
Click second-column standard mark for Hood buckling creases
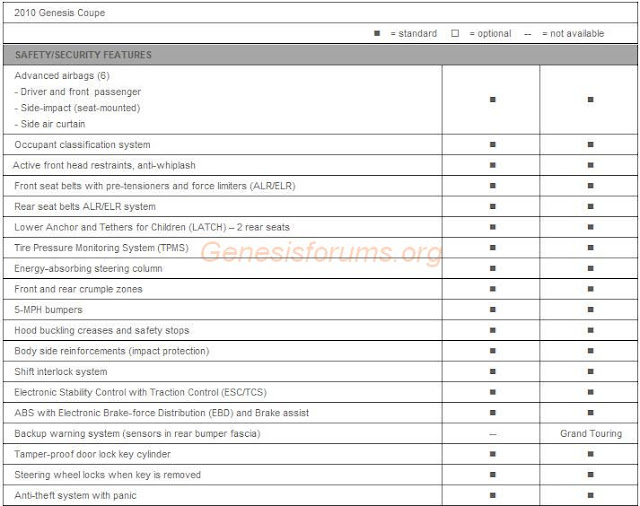(591, 330)
